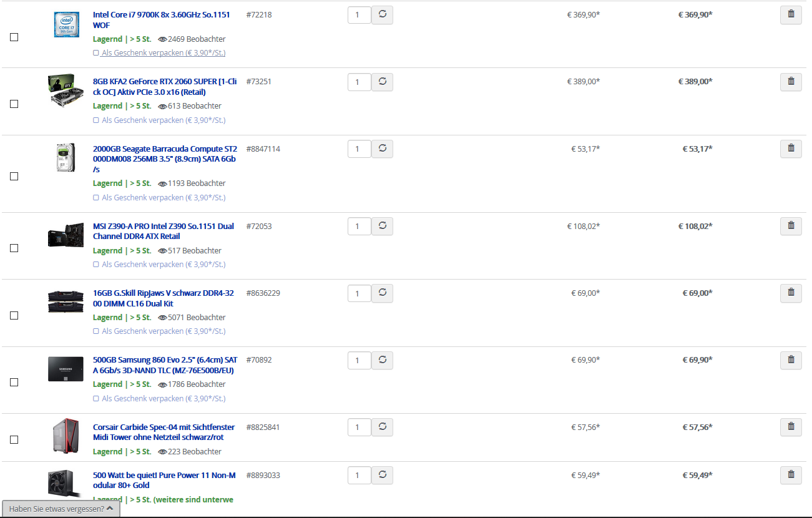Open the 16GB G.Skill RipJaws V link
Screen dimensions: 812x518
click(x=164, y=298)
